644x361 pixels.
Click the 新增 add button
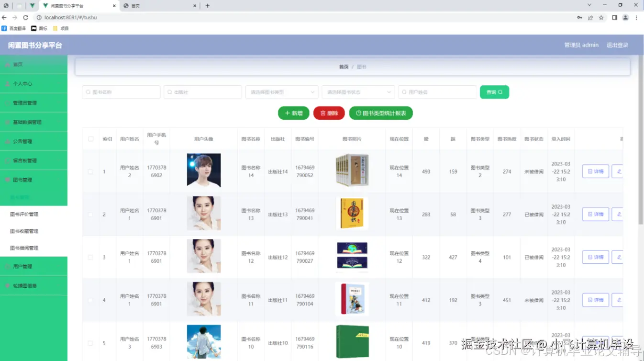(x=294, y=113)
